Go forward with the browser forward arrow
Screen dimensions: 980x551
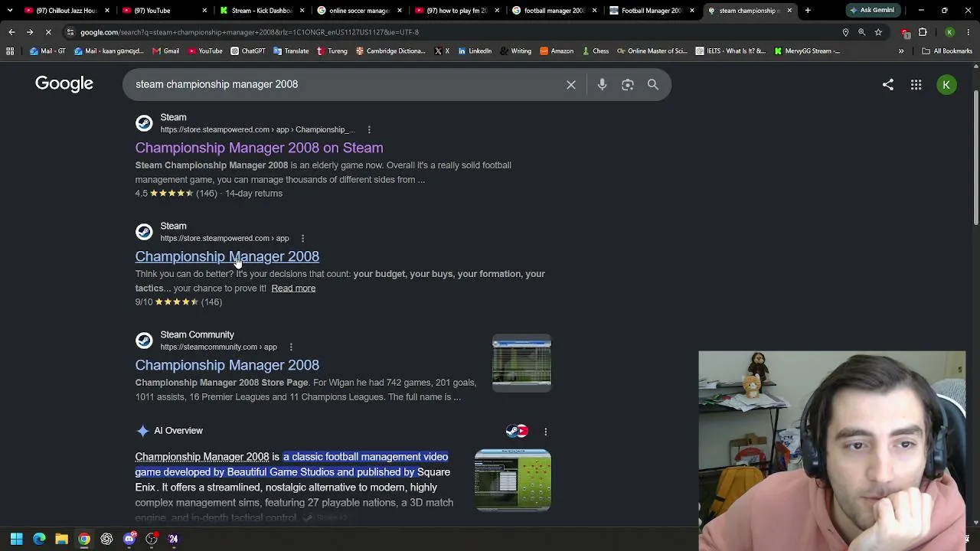click(x=30, y=32)
